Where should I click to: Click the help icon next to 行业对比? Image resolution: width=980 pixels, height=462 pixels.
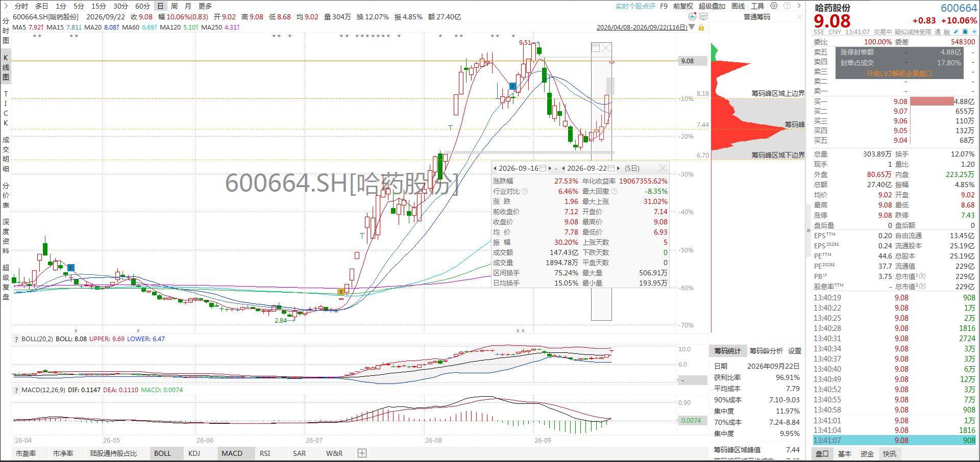(525, 191)
